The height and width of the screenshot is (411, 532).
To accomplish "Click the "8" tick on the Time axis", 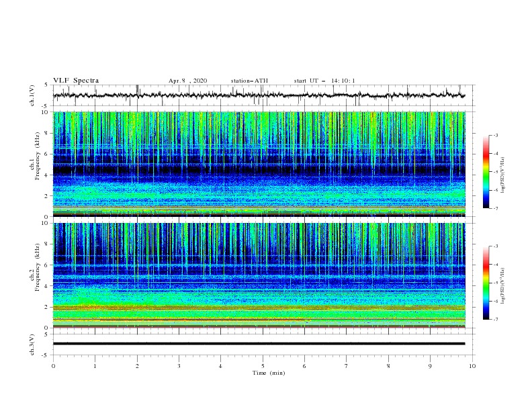I will tap(388, 366).
